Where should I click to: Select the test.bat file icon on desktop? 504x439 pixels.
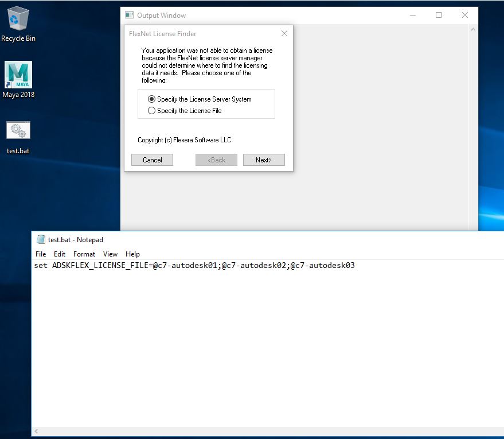click(x=18, y=138)
